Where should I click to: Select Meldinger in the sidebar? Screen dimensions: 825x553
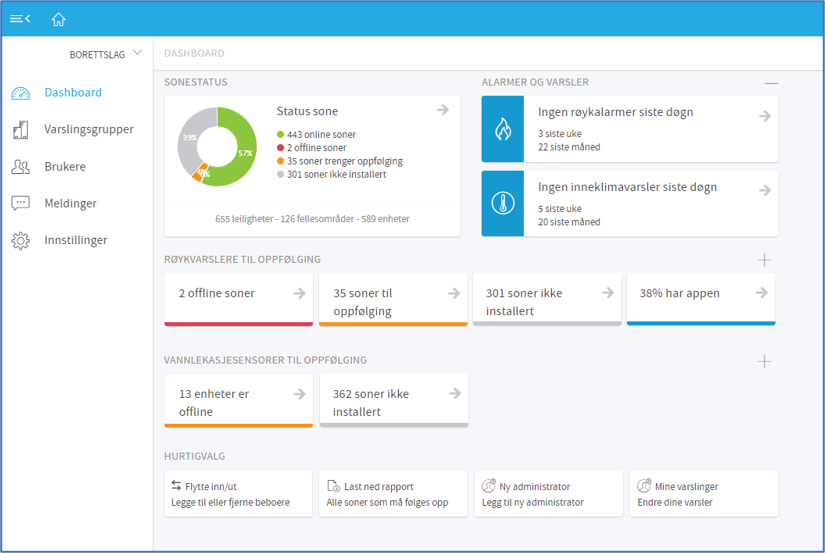[x=70, y=204]
